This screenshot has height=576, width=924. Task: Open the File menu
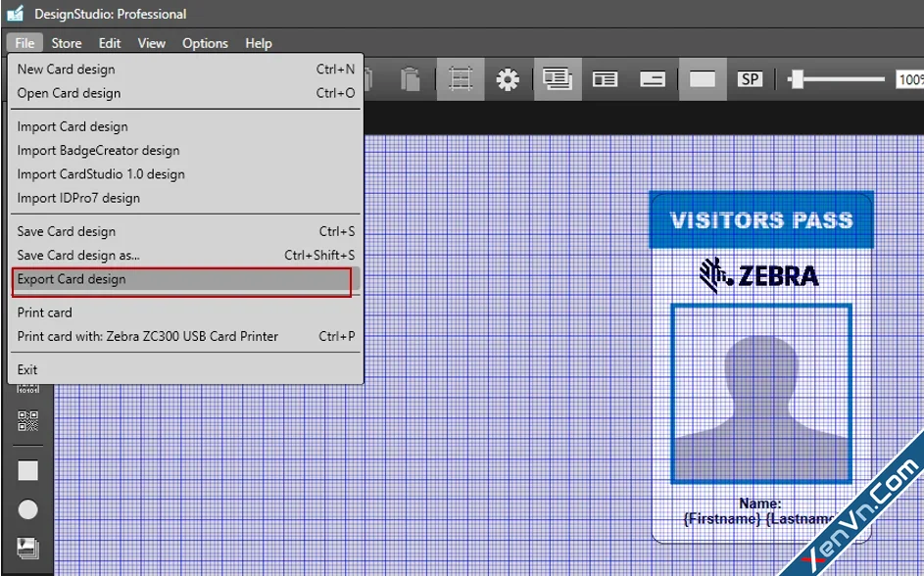coord(24,43)
